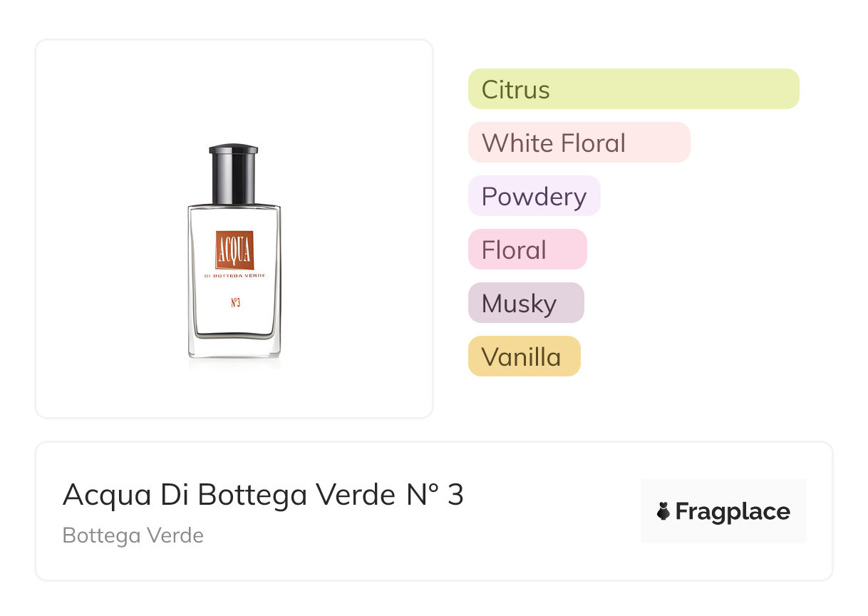The image size is (868, 616).
Task: Click the 'Di Bottega Verde' text on the bottle
Action: 234,276
